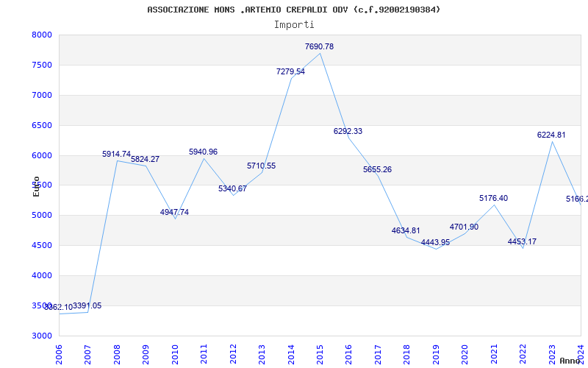Image resolution: width=588 pixels, height=368 pixels.
Task: Click the y-axis value 5000
Action: (x=42, y=215)
